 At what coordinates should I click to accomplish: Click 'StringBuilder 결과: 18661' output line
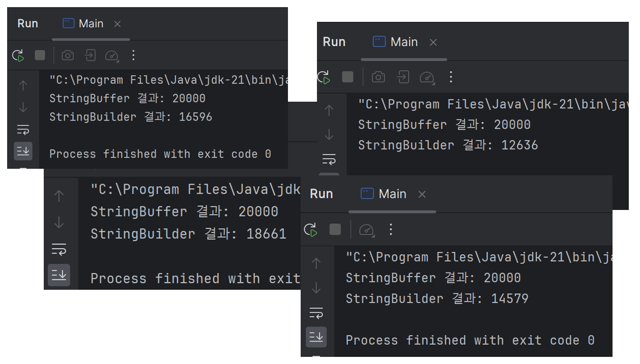click(189, 234)
